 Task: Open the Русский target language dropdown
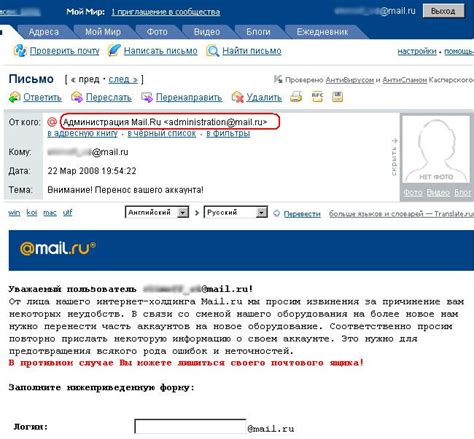236,212
